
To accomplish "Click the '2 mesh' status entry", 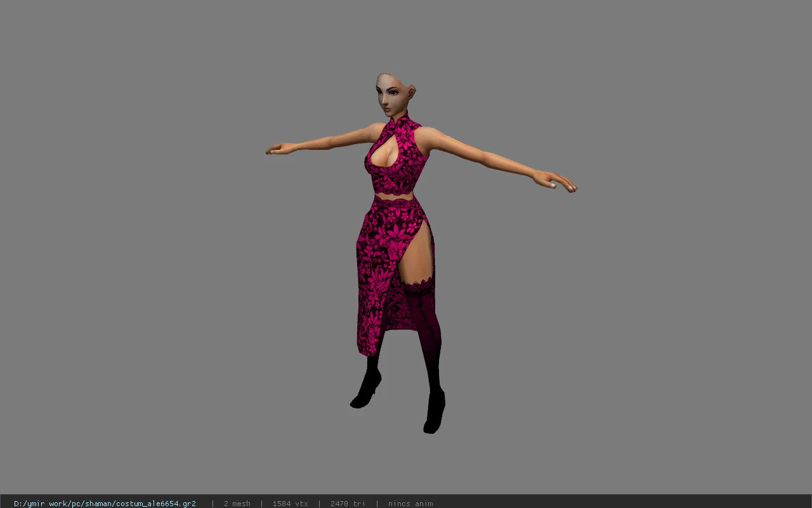I will click(237, 504).
